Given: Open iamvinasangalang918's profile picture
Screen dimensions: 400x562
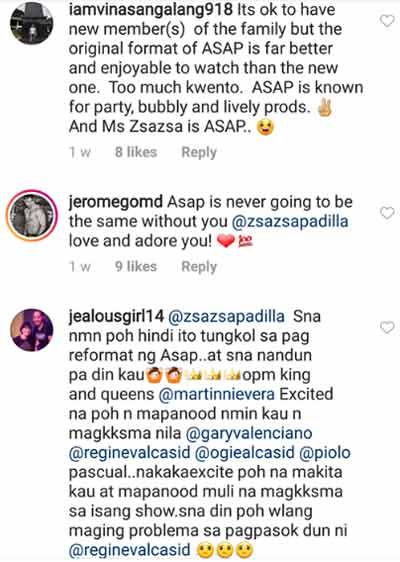Looking at the screenshot, I should click(32, 23).
